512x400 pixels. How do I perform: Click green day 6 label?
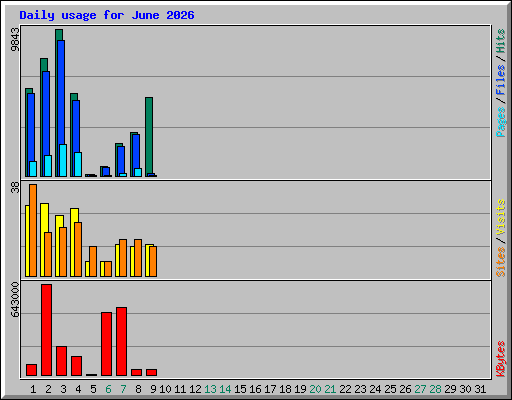tap(108, 389)
